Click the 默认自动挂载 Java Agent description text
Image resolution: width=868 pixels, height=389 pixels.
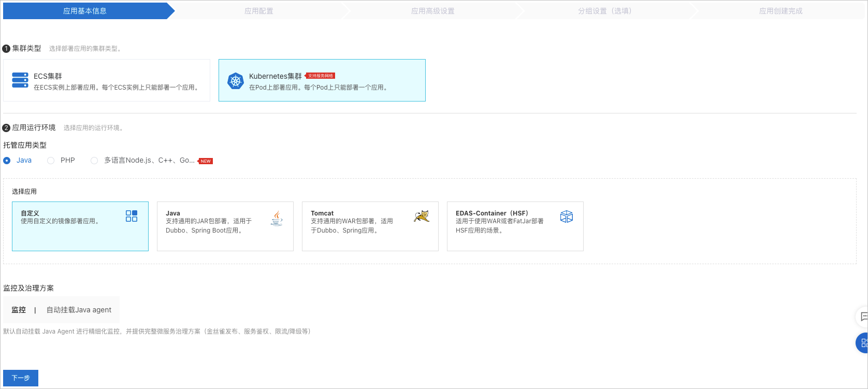pos(158,332)
